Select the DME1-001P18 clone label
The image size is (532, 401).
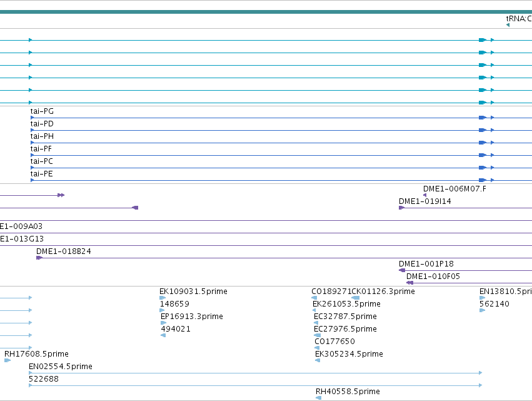426,264
